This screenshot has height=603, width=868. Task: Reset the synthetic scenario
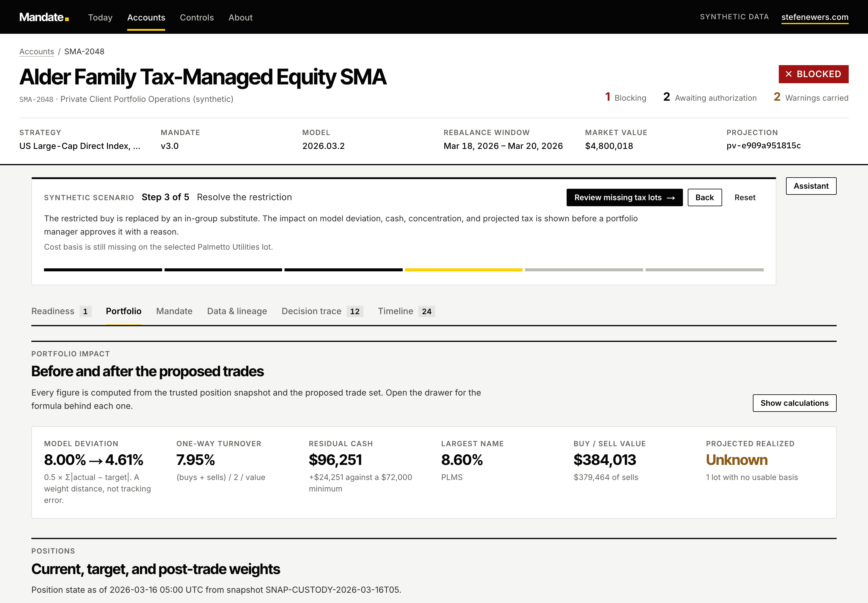pos(745,197)
